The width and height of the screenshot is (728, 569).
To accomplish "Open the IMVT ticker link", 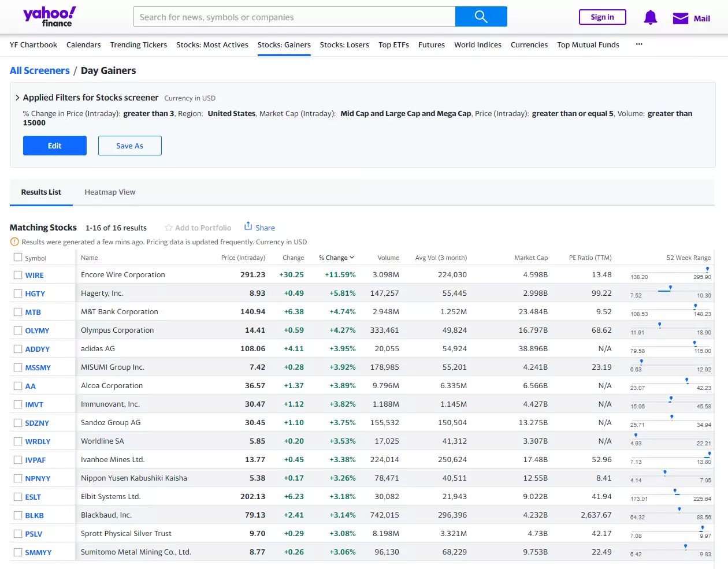I will (x=34, y=404).
